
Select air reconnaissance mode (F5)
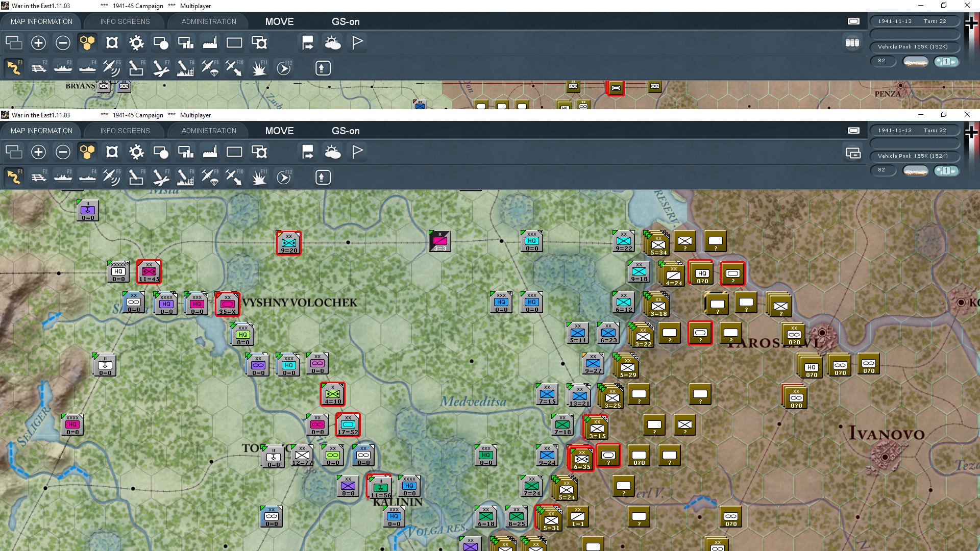pos(112,177)
